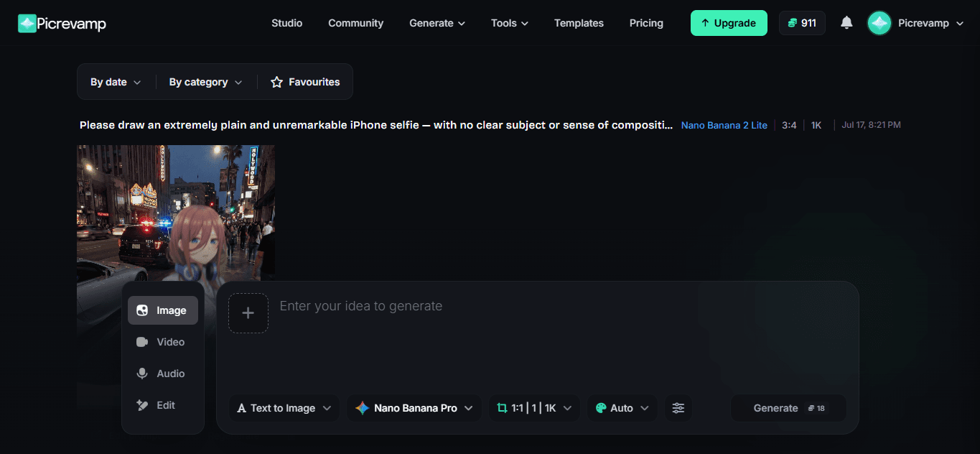Click the credits coin icon showing 911
Viewport: 980px width, 454px height.
click(793, 23)
